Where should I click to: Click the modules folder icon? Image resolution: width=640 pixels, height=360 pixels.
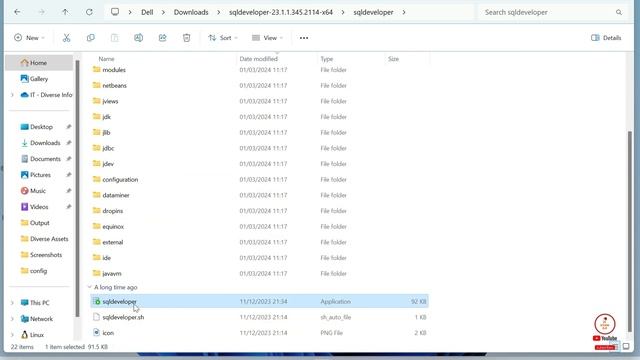tap(96, 69)
